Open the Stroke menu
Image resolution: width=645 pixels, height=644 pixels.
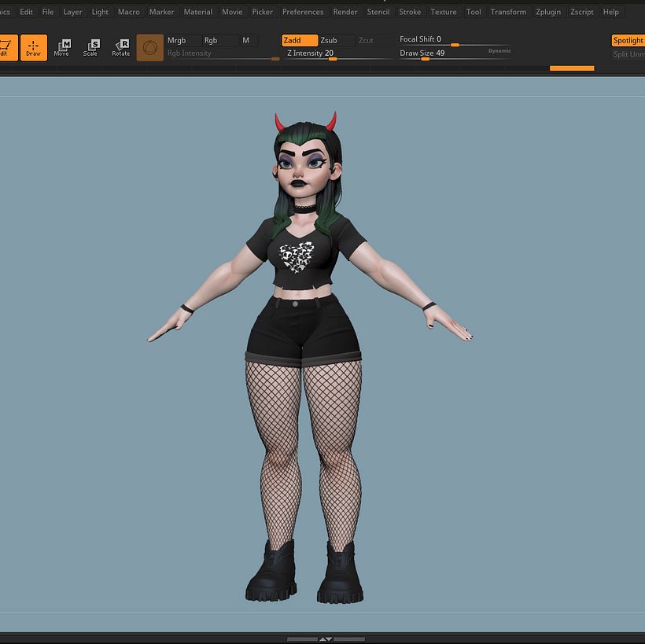click(410, 12)
